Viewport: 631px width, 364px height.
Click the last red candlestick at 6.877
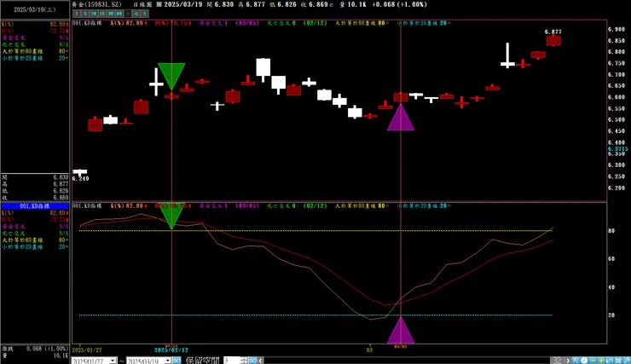(553, 40)
